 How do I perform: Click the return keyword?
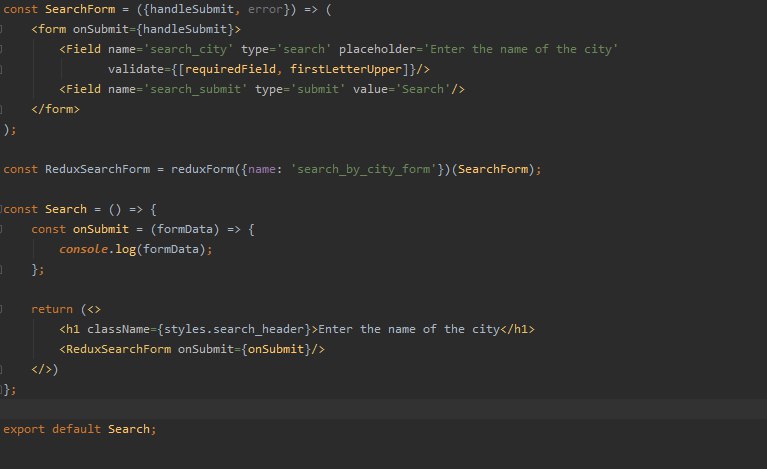(x=52, y=310)
